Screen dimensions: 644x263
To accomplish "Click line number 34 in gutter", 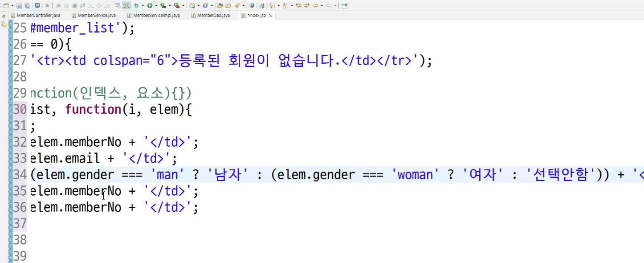I will [x=20, y=175].
